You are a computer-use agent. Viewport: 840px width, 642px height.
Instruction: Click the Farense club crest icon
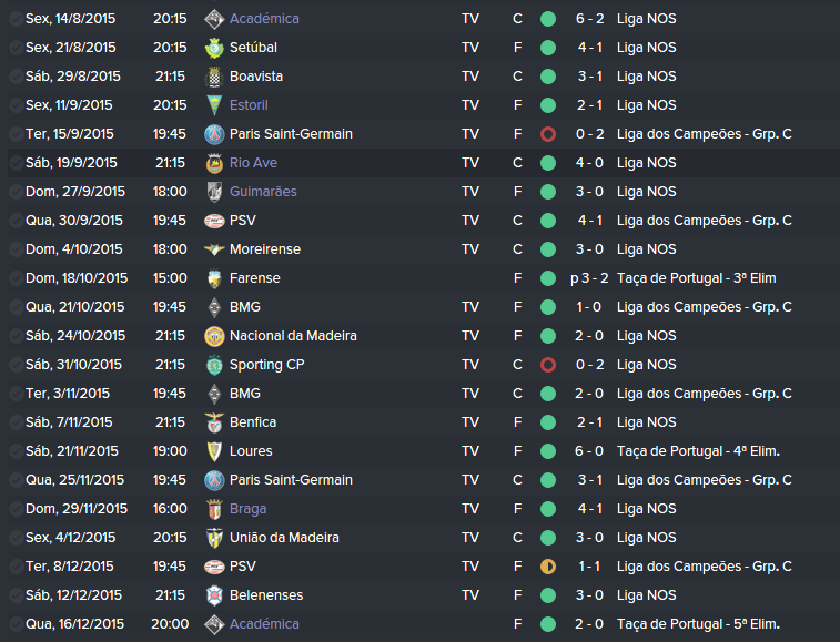(214, 278)
